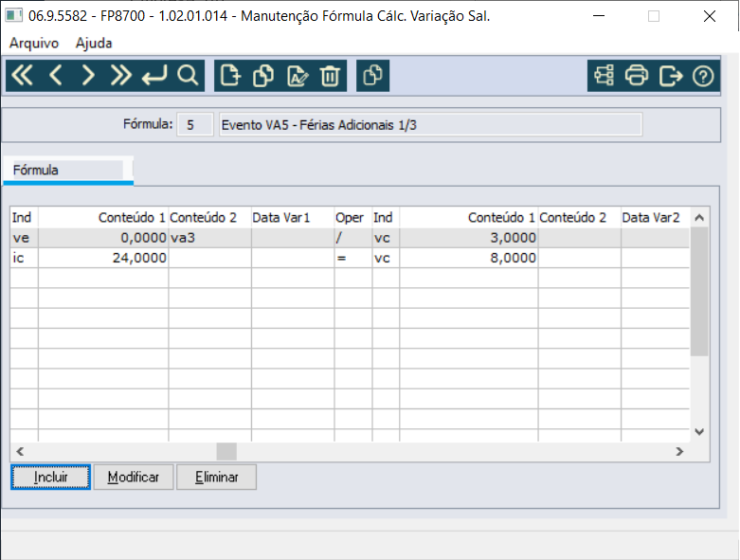This screenshot has height=560, width=740.
Task: Click the Eliminar button
Action: pos(217,477)
